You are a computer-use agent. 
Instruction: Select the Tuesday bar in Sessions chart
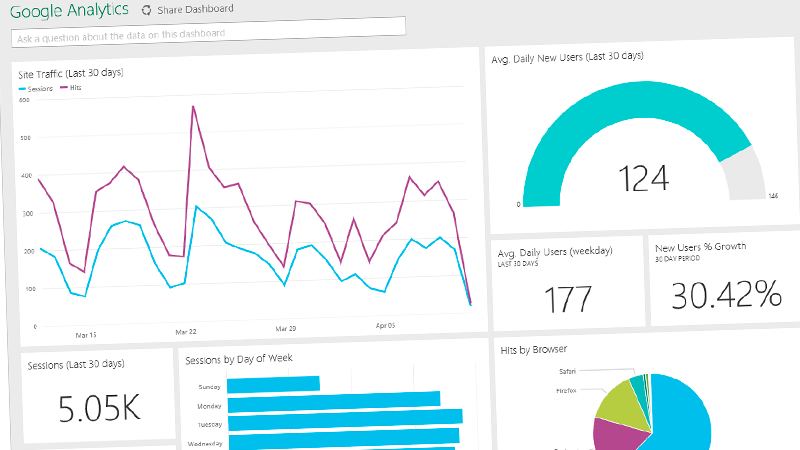pyautogui.click(x=345, y=417)
